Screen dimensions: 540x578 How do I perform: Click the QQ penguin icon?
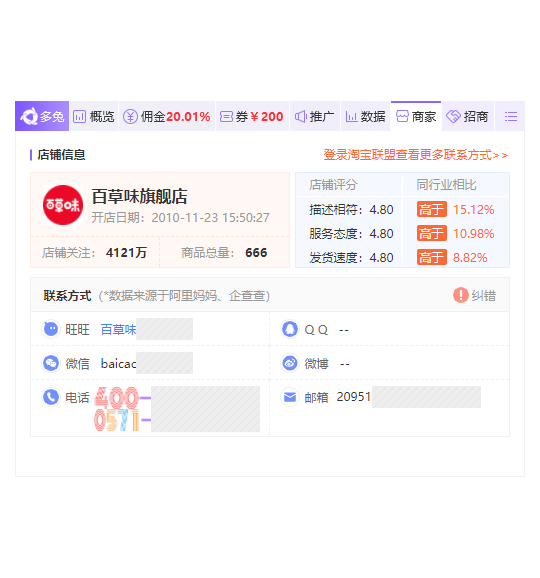(x=290, y=329)
